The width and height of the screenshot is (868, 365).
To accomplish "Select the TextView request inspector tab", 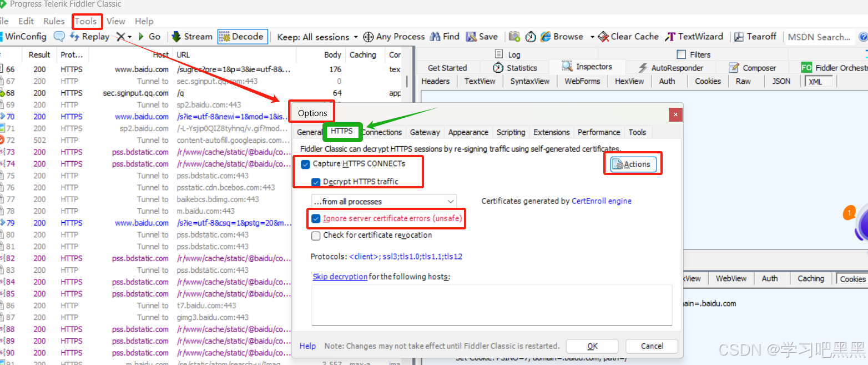I will 480,81.
